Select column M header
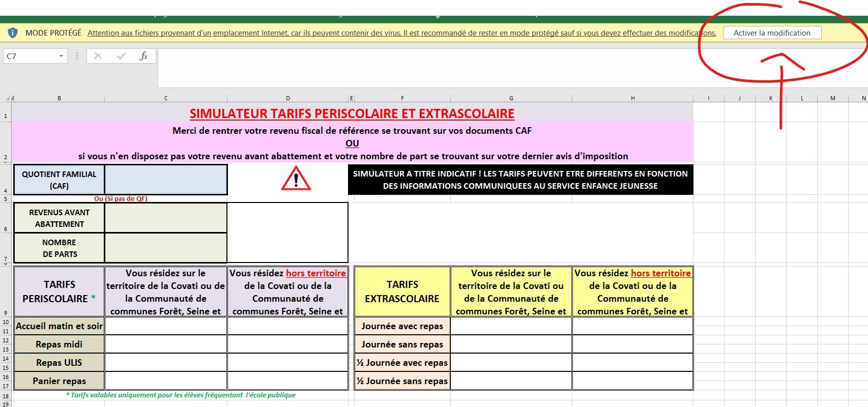The image size is (868, 407). tap(833, 98)
